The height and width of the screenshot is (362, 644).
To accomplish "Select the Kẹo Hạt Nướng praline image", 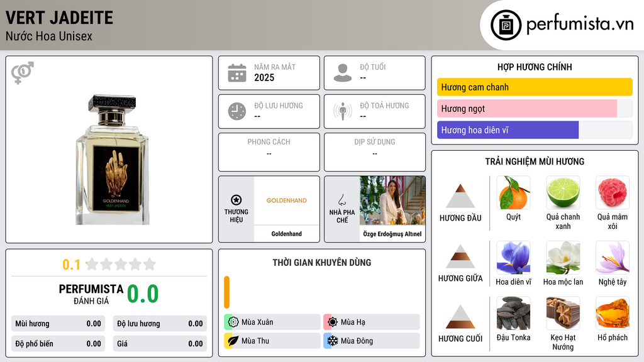I will tap(563, 314).
